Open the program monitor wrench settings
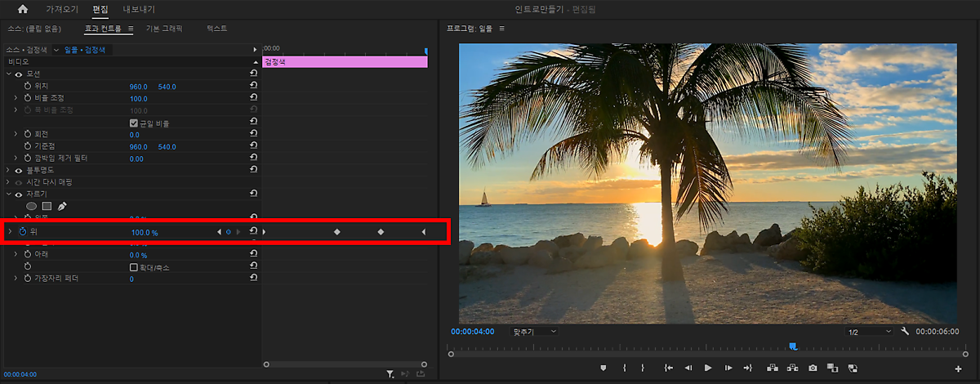The image size is (980, 384). click(x=905, y=332)
